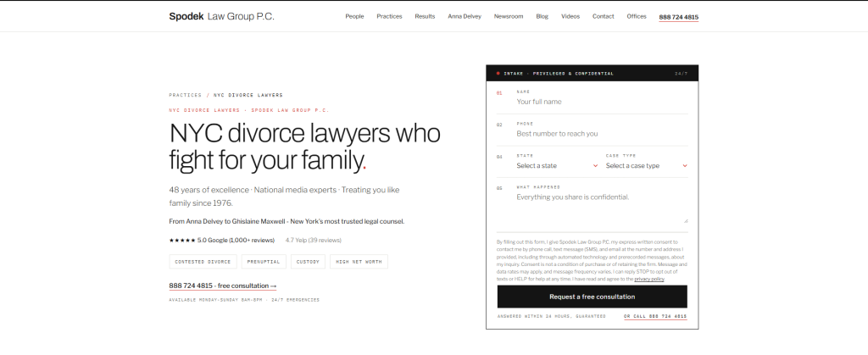Click the red intake status dot
Viewport: 868px width, 355px height.
pyautogui.click(x=498, y=74)
